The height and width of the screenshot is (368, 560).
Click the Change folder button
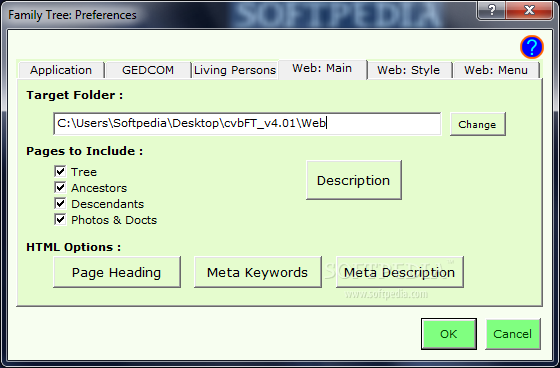point(478,124)
